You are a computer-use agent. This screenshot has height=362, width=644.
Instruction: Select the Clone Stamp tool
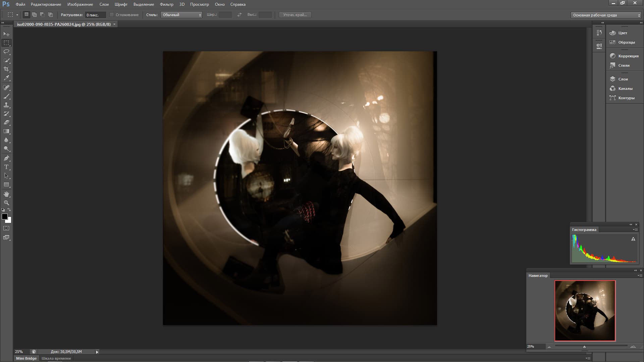point(6,105)
